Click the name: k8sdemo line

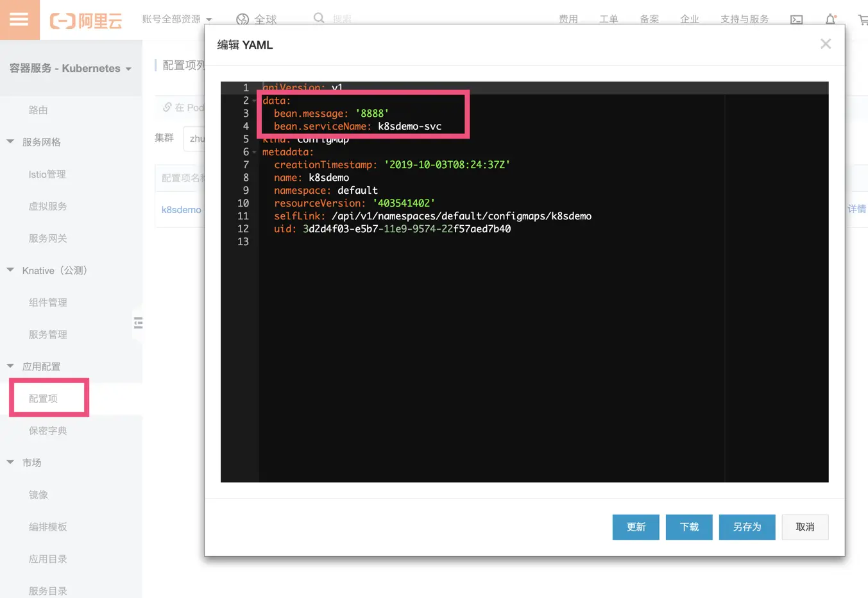[x=312, y=178]
